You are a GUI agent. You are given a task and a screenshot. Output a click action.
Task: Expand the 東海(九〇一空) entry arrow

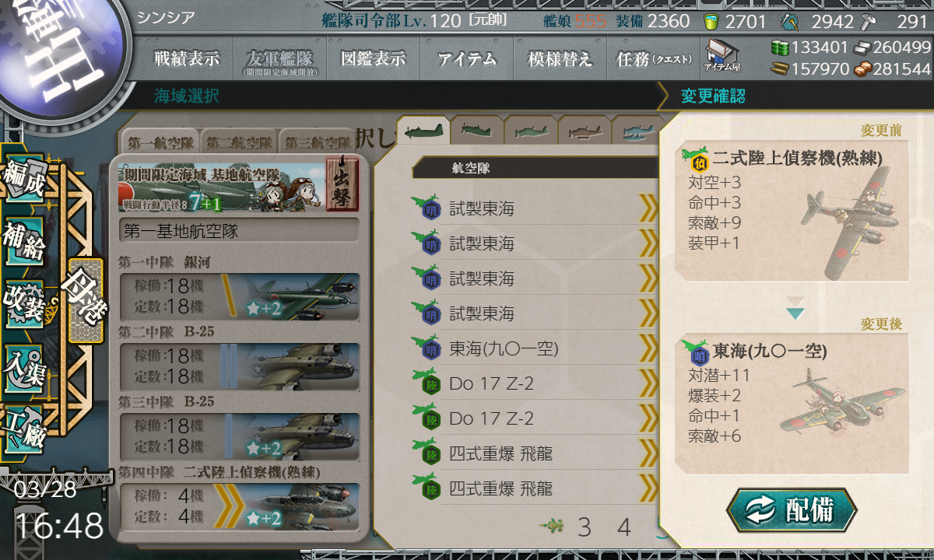click(x=648, y=348)
